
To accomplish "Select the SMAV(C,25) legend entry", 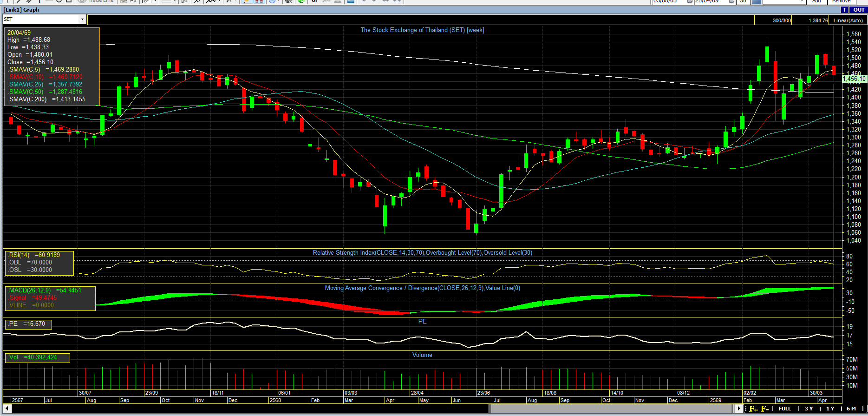I will (45, 85).
